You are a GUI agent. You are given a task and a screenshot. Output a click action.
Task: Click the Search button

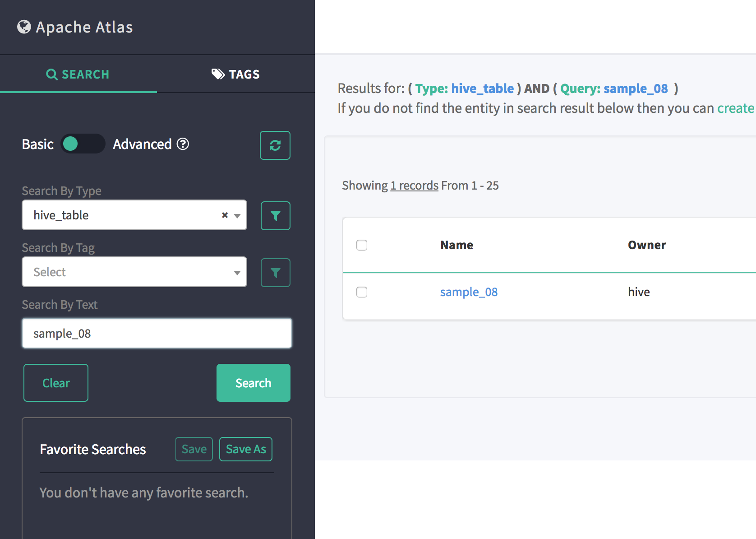click(x=254, y=383)
